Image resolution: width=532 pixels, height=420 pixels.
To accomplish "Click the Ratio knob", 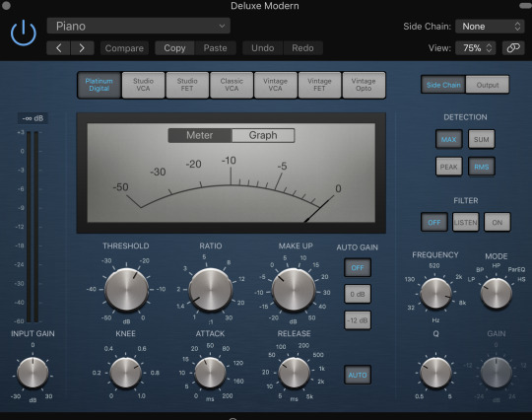I will click(211, 289).
